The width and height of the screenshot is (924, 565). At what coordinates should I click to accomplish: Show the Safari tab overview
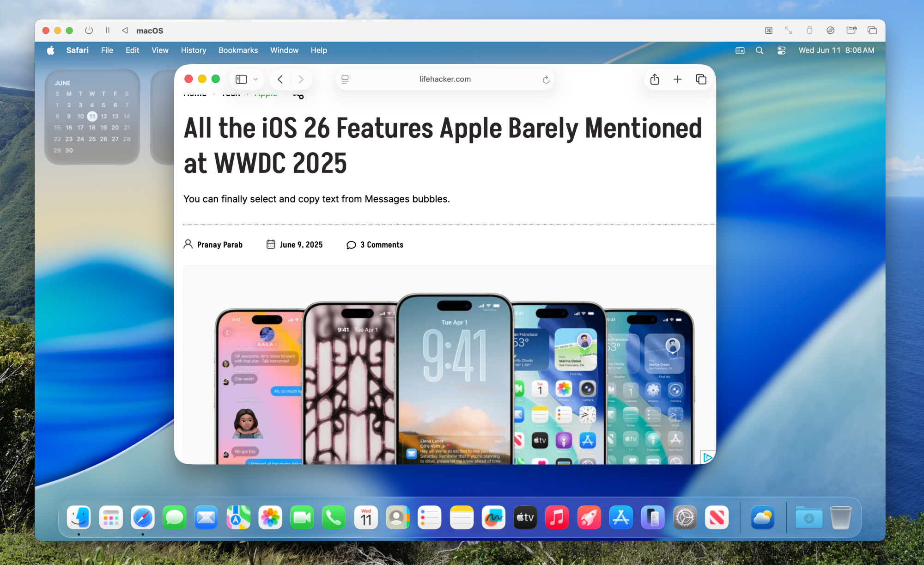click(x=701, y=79)
